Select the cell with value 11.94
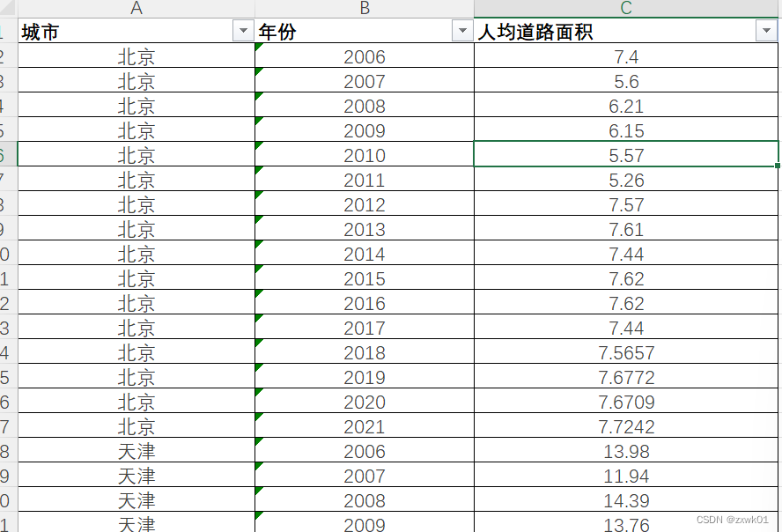The width and height of the screenshot is (782, 532). click(x=626, y=475)
